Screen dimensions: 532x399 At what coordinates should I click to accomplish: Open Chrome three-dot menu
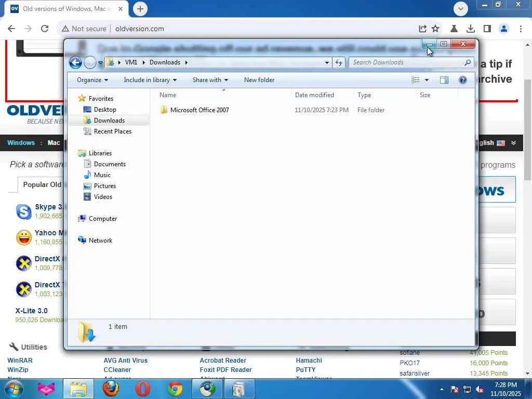coord(521,29)
